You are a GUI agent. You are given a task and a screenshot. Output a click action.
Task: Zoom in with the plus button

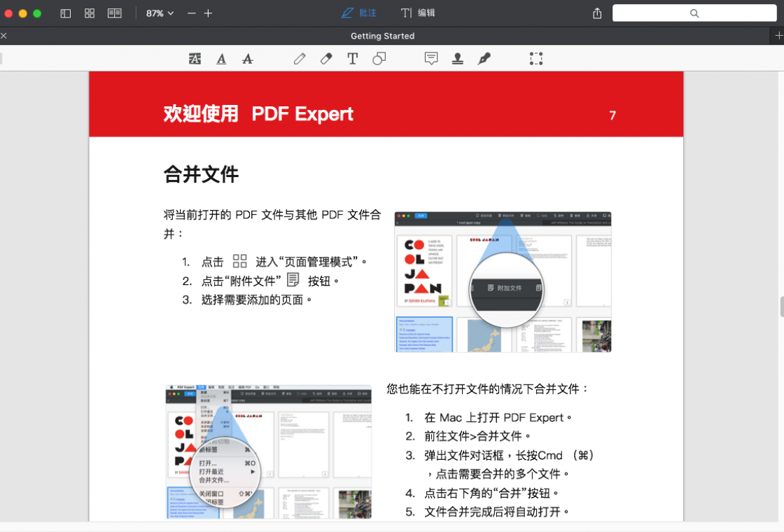(x=209, y=13)
